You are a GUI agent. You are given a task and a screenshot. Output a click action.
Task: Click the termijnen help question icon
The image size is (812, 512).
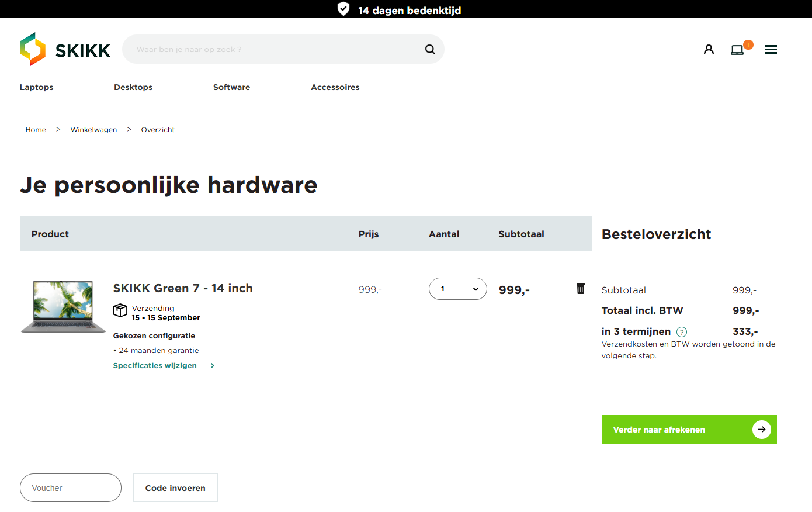point(681,332)
